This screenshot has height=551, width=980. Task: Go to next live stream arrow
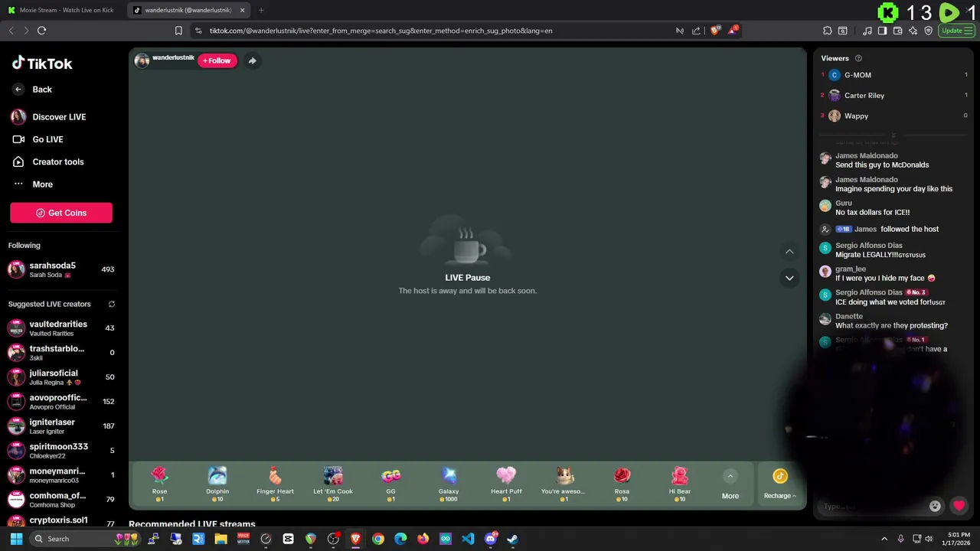789,278
